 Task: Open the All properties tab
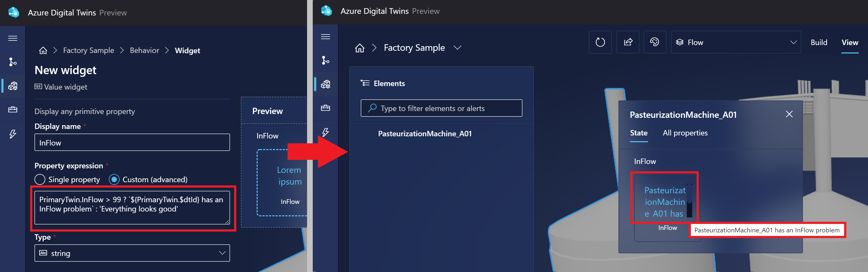[685, 133]
